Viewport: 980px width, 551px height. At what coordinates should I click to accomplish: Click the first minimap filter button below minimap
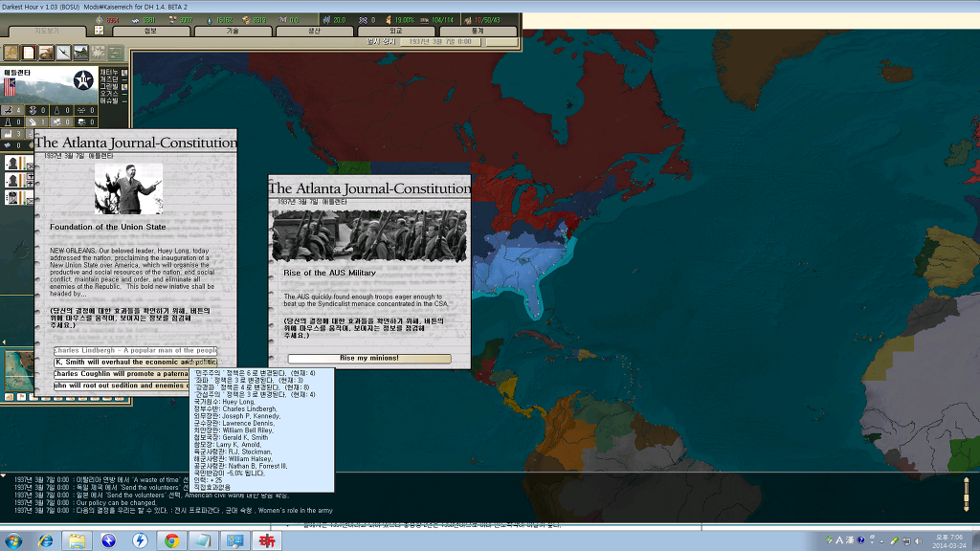(x=10, y=397)
